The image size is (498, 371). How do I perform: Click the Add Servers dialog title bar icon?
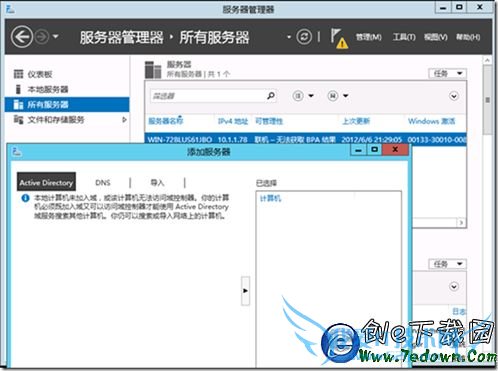[x=17, y=152]
